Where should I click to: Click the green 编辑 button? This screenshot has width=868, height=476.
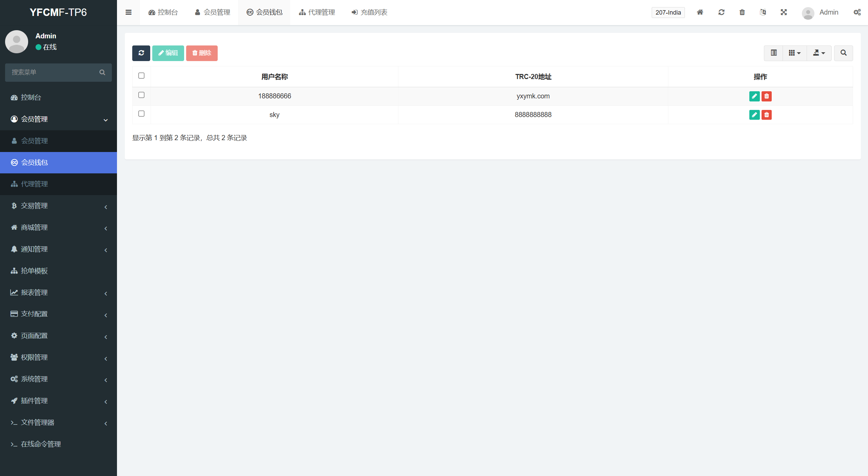coord(168,53)
